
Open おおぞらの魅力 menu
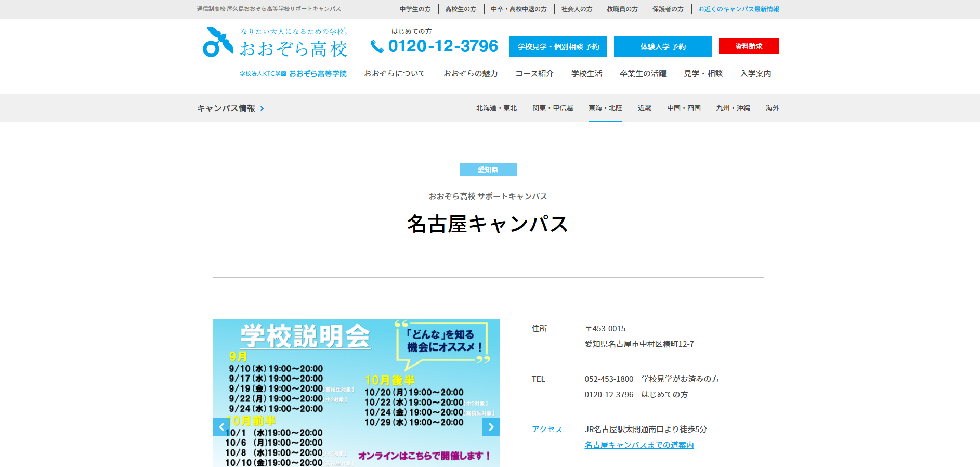(x=471, y=73)
